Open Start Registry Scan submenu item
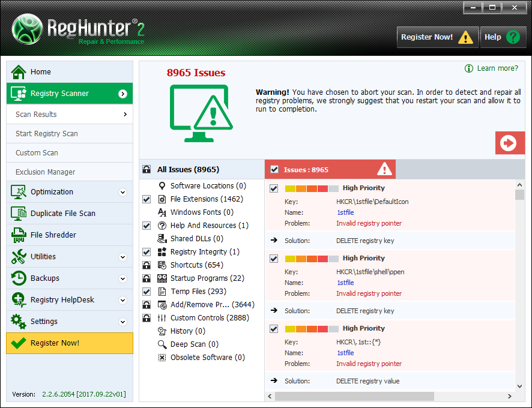Screen dimensions: 532x408 70,134
